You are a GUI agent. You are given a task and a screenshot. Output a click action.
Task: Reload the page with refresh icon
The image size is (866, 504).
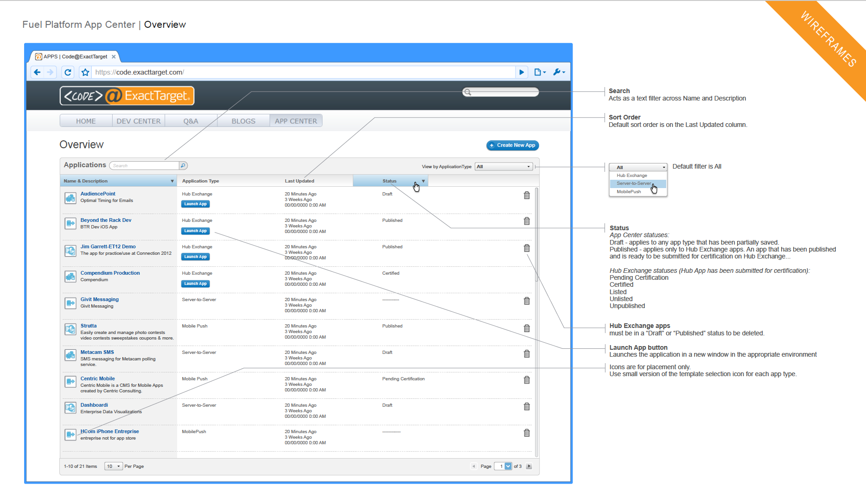pyautogui.click(x=68, y=72)
